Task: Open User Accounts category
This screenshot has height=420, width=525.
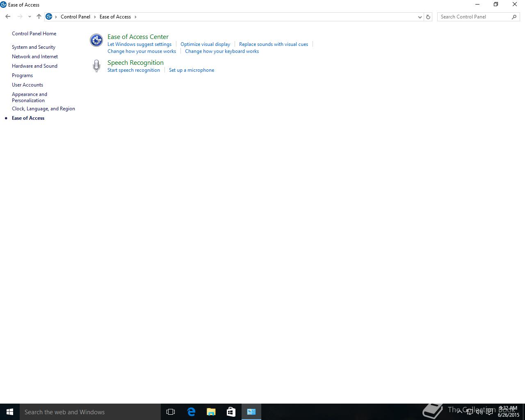Action: (27, 85)
